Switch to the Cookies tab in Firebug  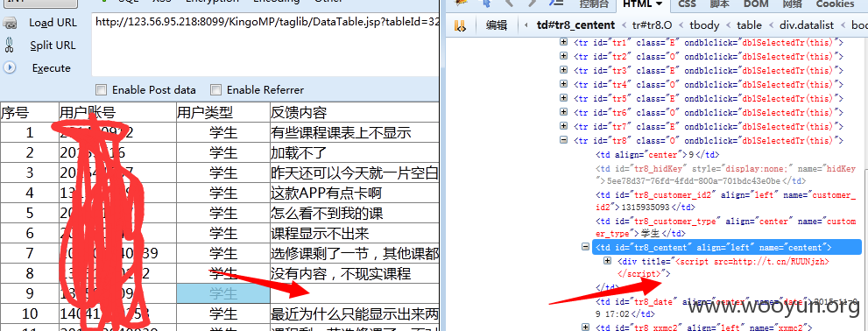(835, 4)
